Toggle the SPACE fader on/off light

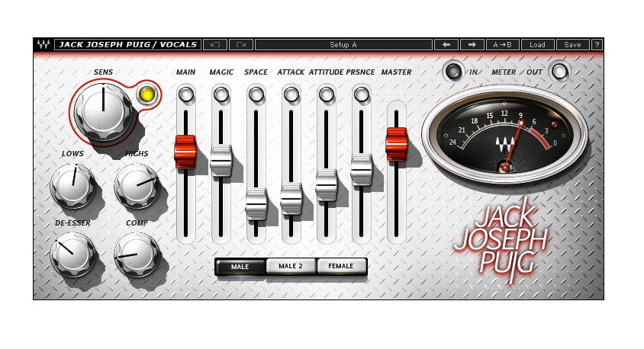point(256,94)
